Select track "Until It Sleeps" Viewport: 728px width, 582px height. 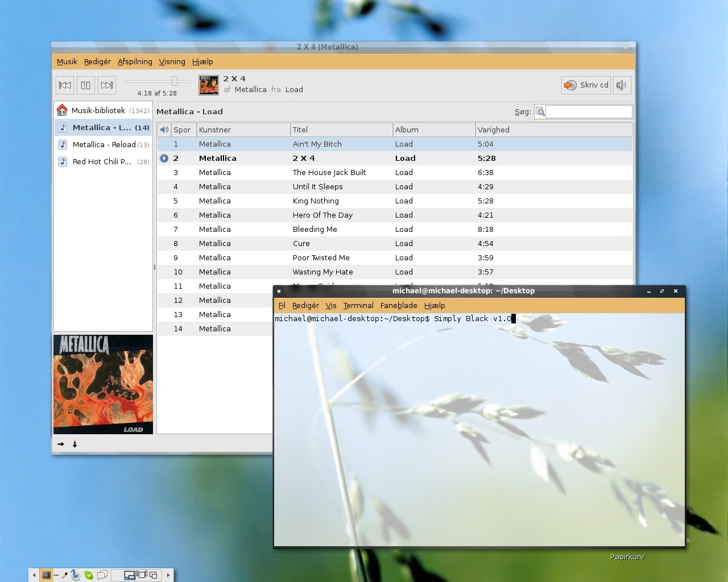395,187
